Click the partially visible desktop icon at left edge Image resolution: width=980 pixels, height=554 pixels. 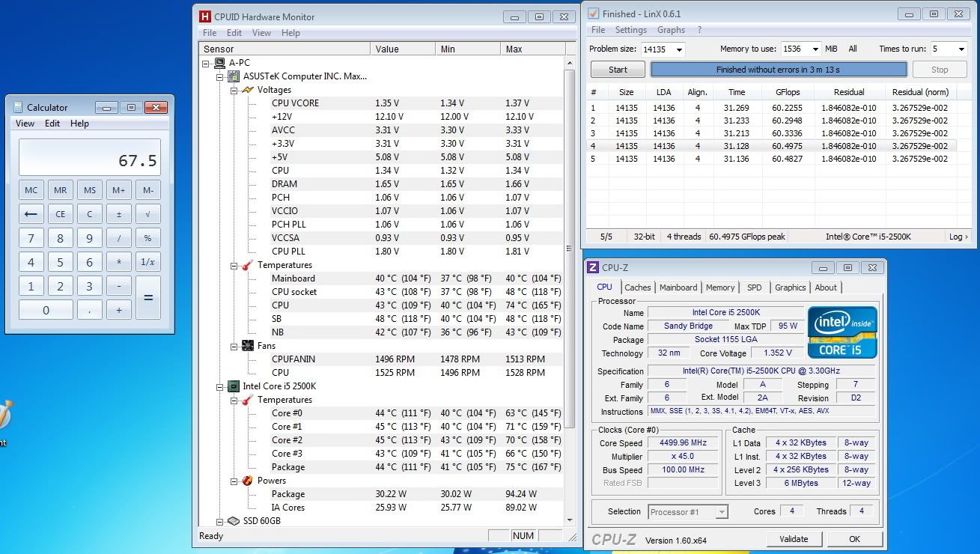click(x=4, y=415)
